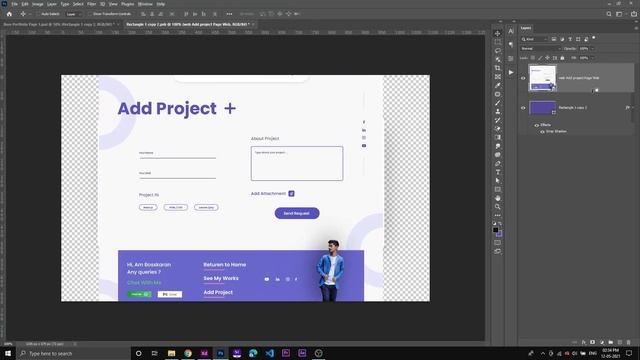640x360 pixels.
Task: Click the Home icon in options bar
Action: [9, 14]
